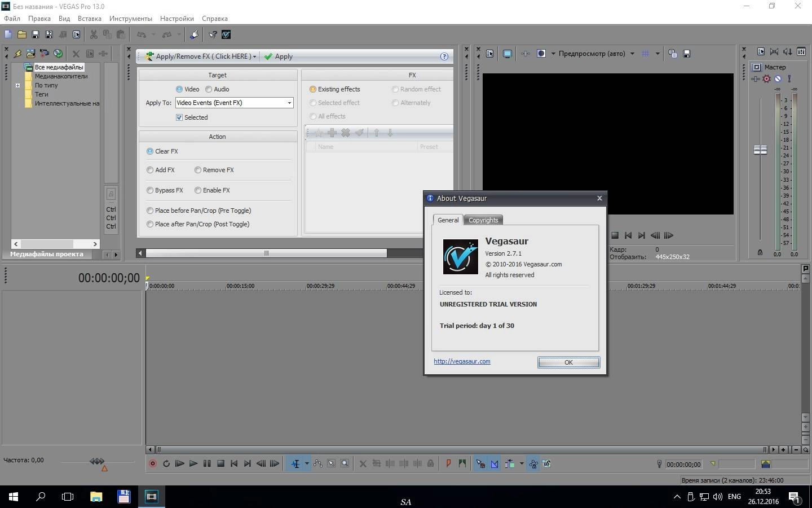Click the What's This help cursor icon
This screenshot has width=812, height=508.
pos(213,34)
